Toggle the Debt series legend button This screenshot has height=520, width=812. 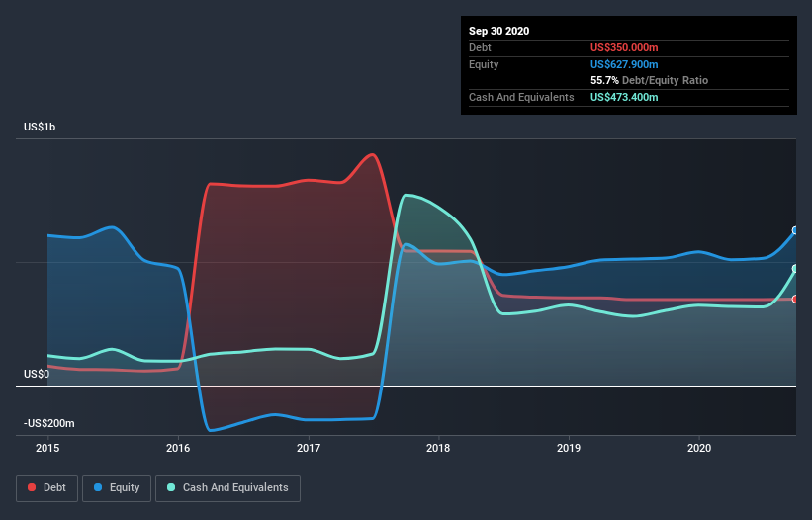pos(47,488)
